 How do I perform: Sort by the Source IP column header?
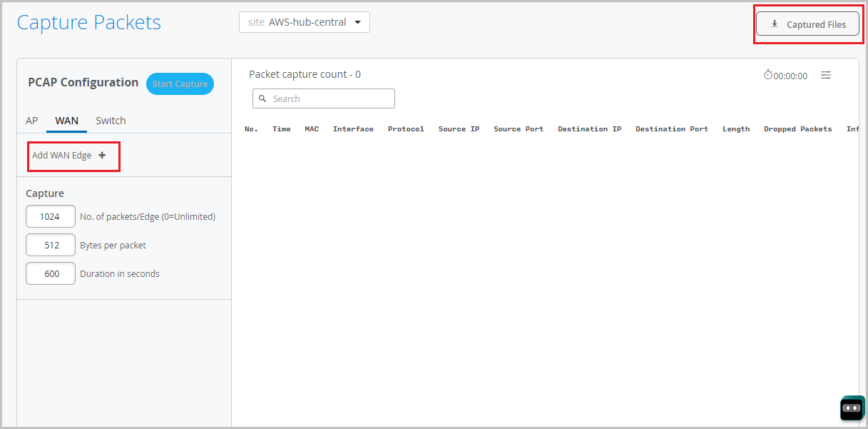pos(459,129)
